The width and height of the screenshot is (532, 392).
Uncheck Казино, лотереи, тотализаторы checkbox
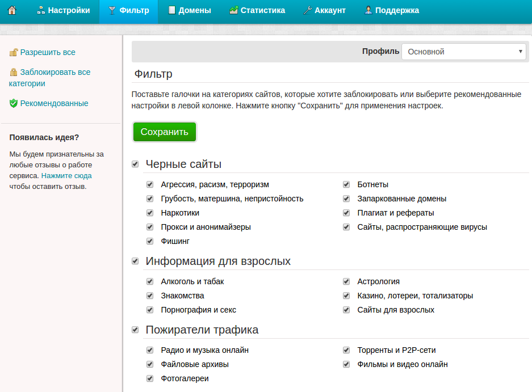pos(346,296)
